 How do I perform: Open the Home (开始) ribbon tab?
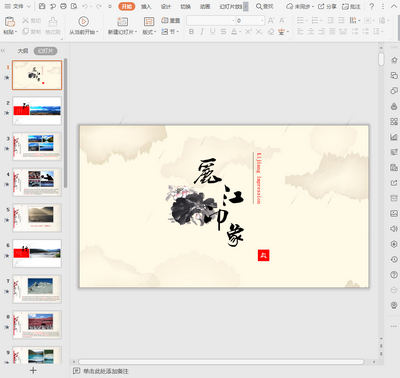pyautogui.click(x=127, y=6)
